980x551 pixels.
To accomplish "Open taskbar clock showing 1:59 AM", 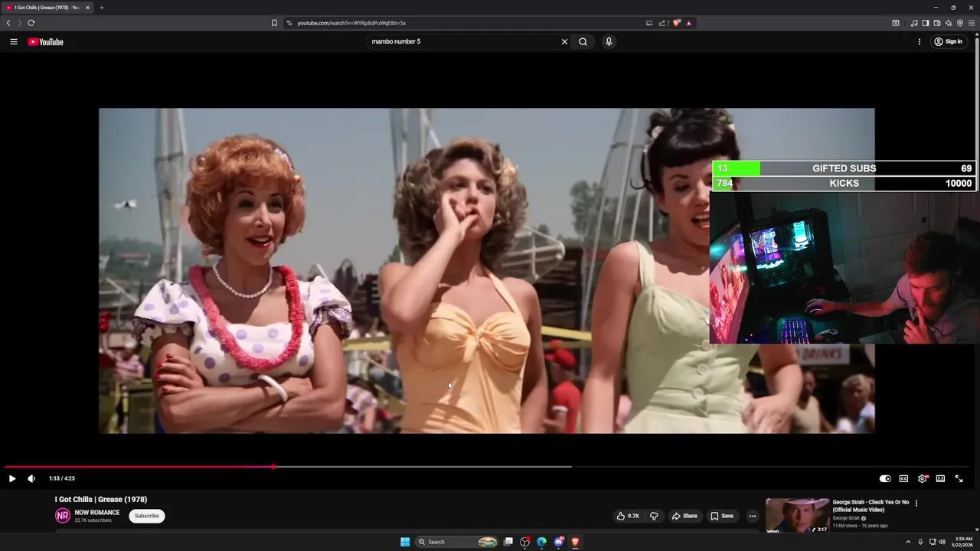I will (963, 542).
